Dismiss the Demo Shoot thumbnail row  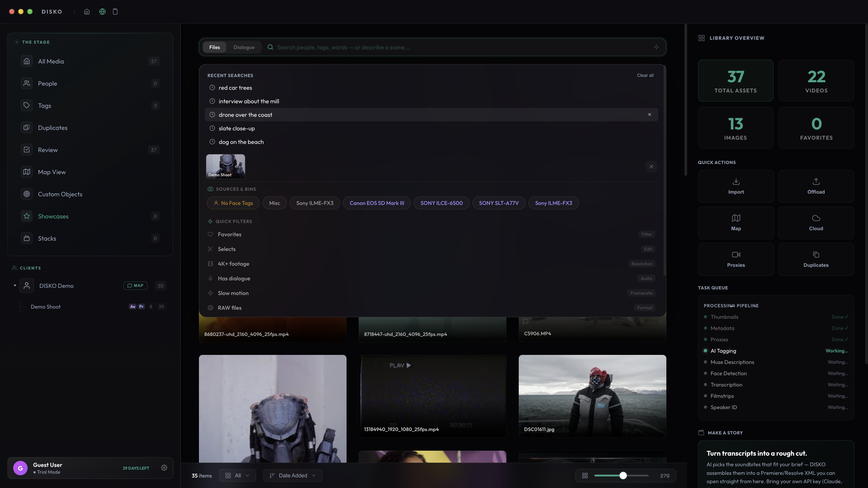click(x=651, y=166)
